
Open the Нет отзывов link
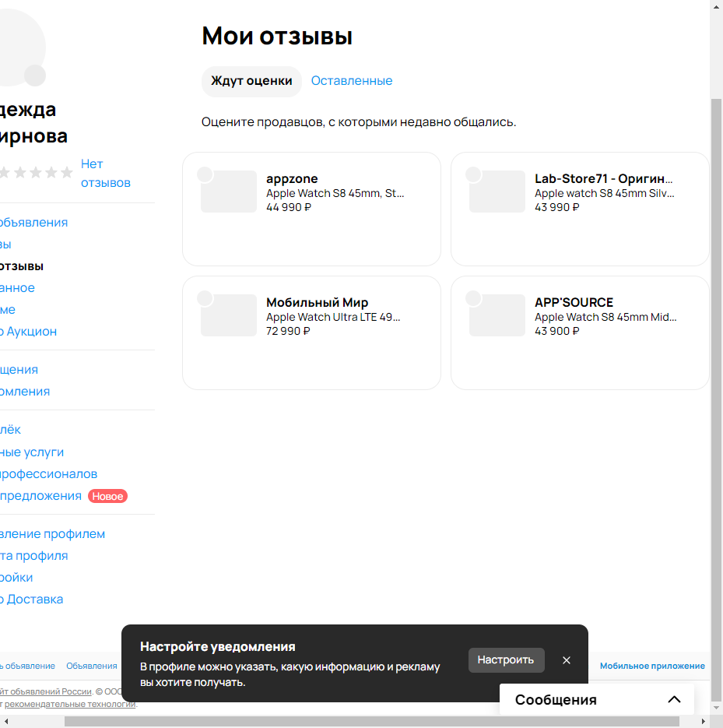click(x=106, y=173)
